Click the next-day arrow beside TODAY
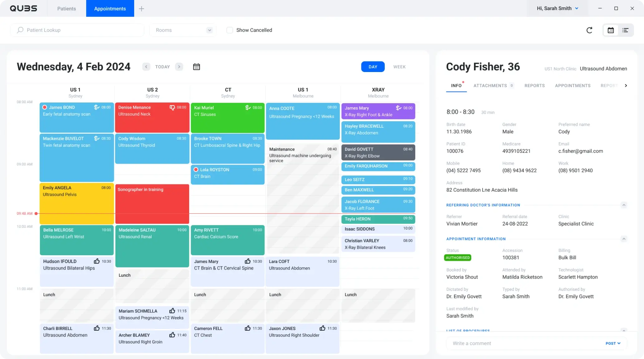This screenshot has width=644, height=359. pyautogui.click(x=179, y=66)
